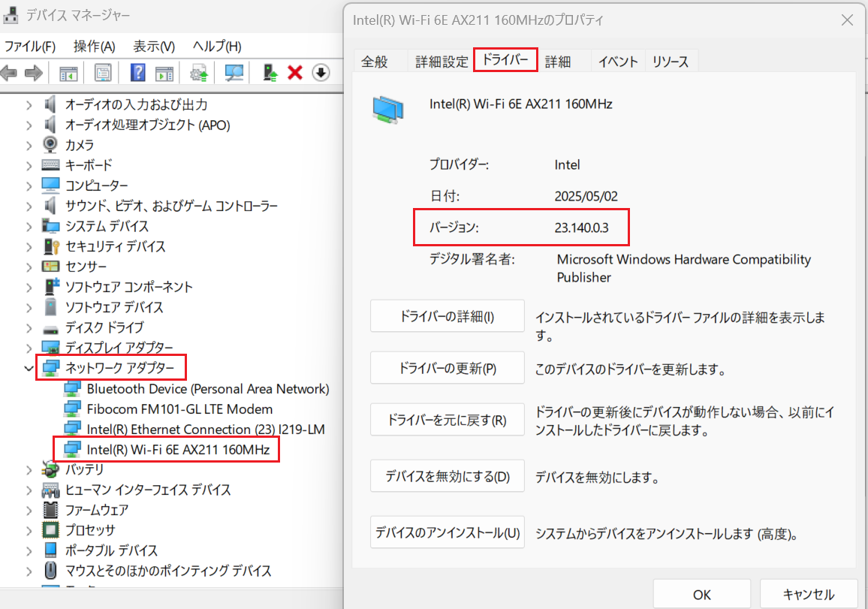
Task: Open the ファイル(F) menu
Action: coord(30,46)
